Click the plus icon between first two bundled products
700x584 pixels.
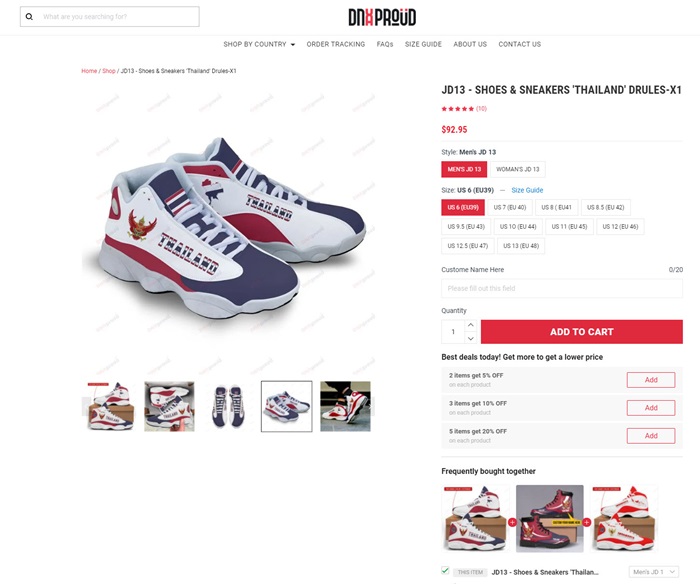512,522
